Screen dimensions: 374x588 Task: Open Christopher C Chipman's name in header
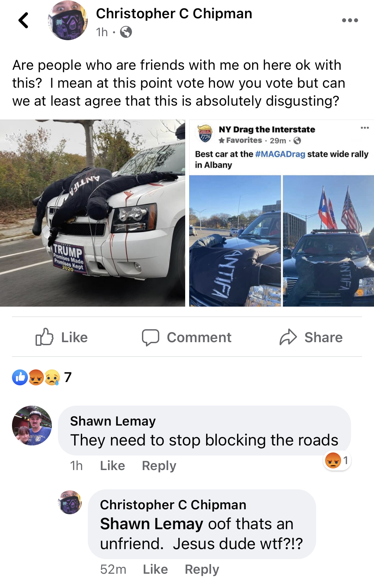tap(174, 14)
